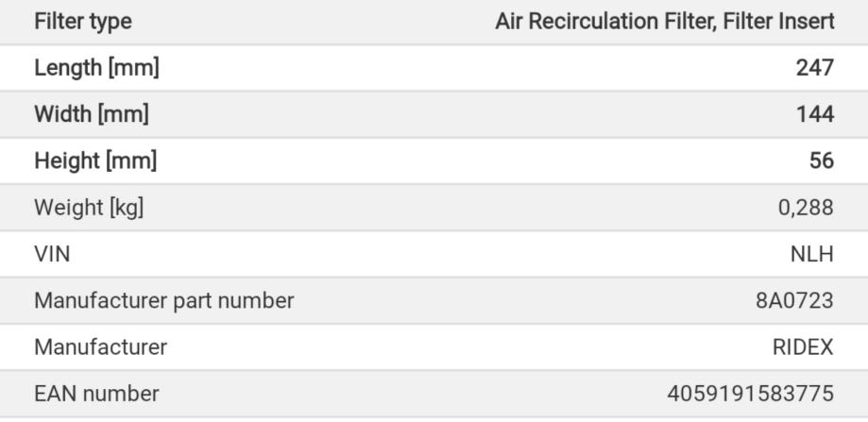
Task: Select the Weight [kg] label
Action: point(89,208)
